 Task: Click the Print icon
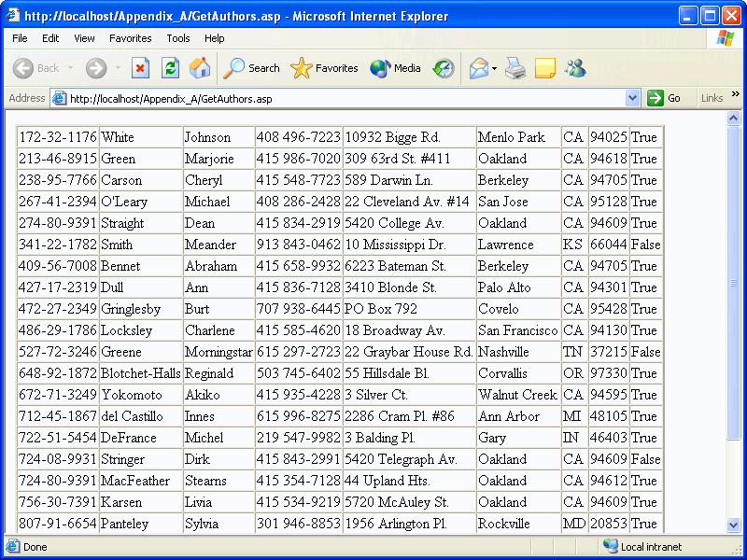[515, 68]
